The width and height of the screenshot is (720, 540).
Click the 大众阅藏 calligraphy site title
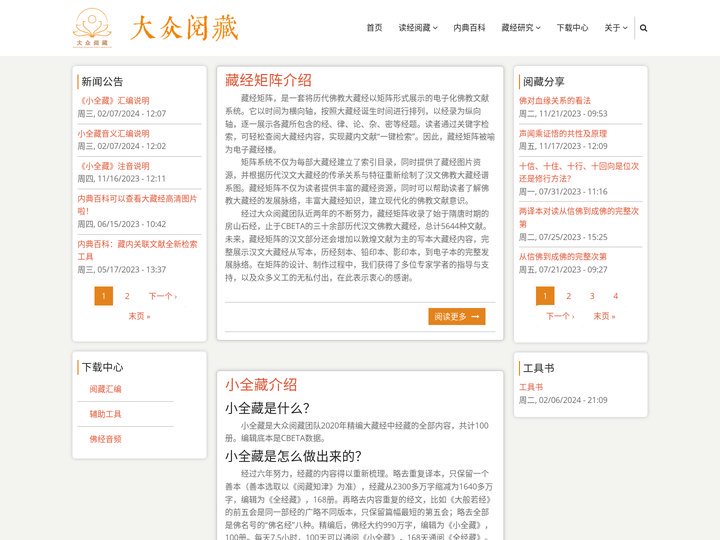[x=184, y=28]
